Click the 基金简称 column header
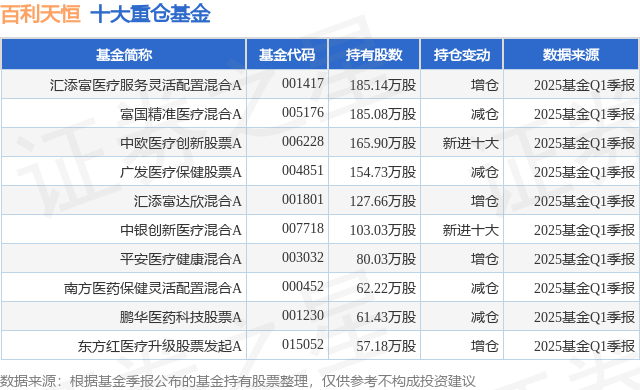The height and width of the screenshot is (390, 640). tap(124, 54)
